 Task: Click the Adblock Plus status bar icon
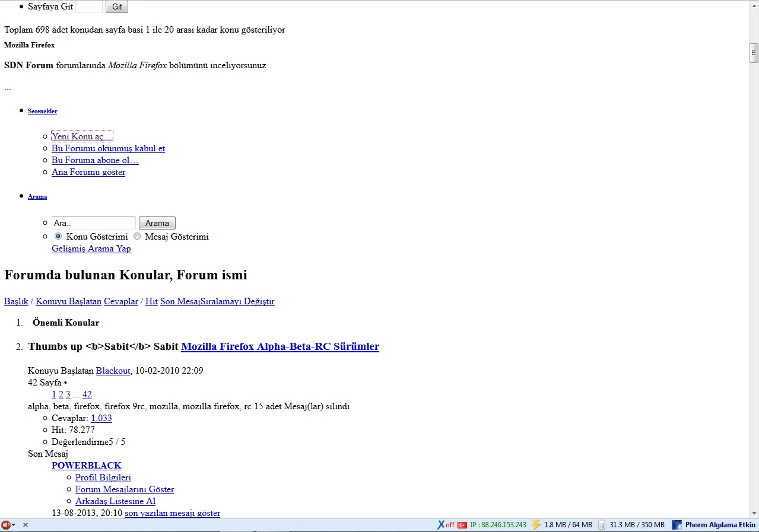click(x=6, y=525)
